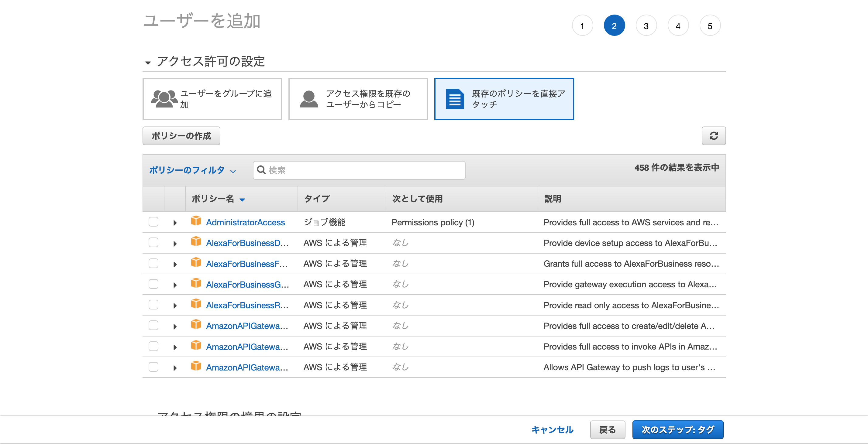Click the refresh policies icon button
This screenshot has width=868, height=444.
(x=713, y=136)
